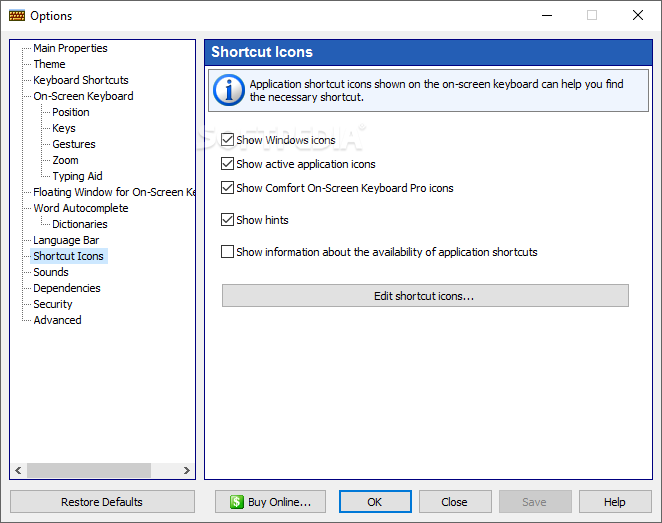Enable Show information about availability of application shortcuts
The width and height of the screenshot is (662, 523).
pyautogui.click(x=228, y=252)
